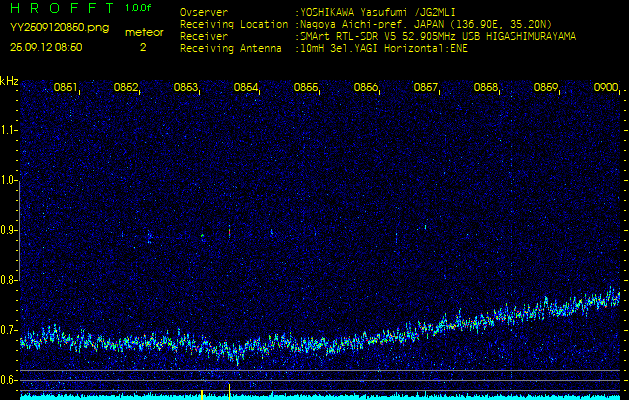Click the meteor count number 2
This screenshot has width=629, height=400.
pos(143,46)
